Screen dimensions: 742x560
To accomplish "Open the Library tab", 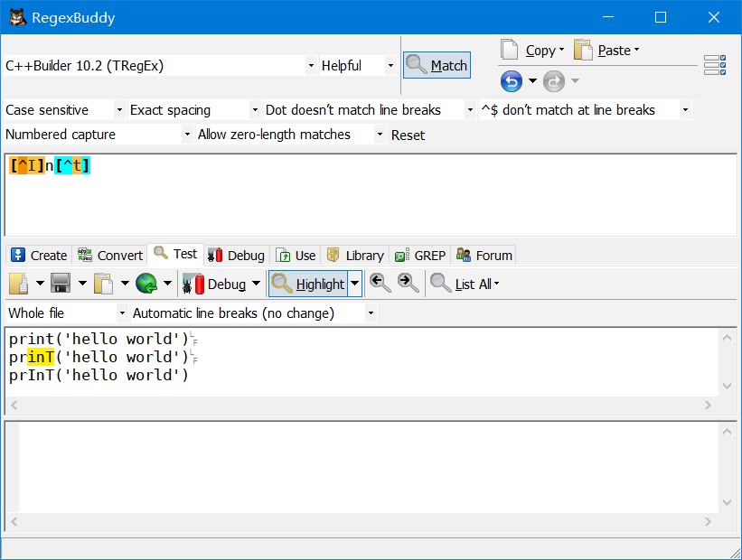I will [x=355, y=256].
